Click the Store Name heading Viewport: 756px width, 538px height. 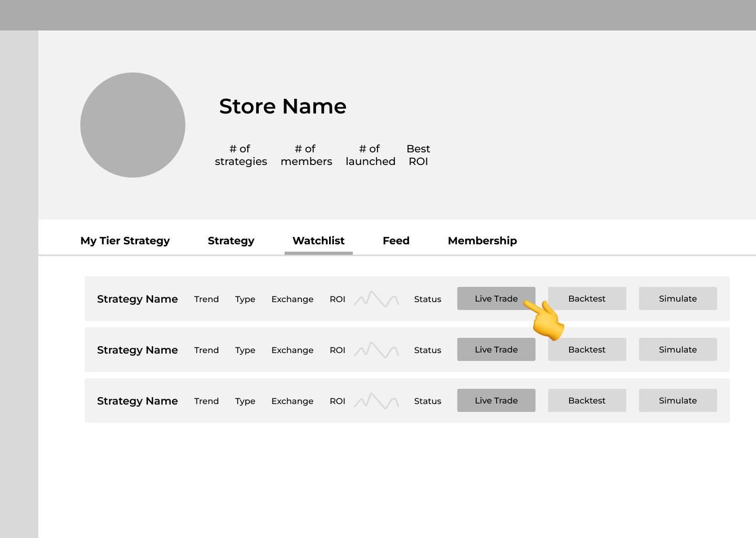click(x=282, y=106)
